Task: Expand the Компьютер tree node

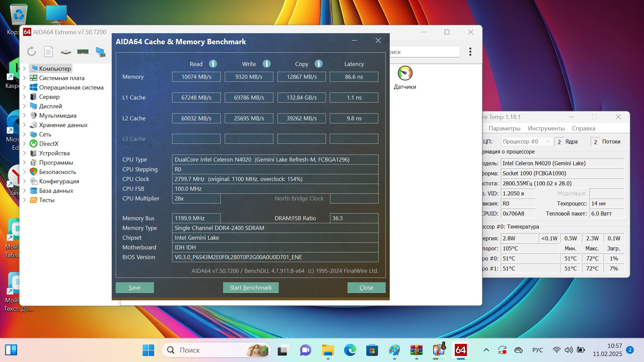Action: tap(24, 68)
